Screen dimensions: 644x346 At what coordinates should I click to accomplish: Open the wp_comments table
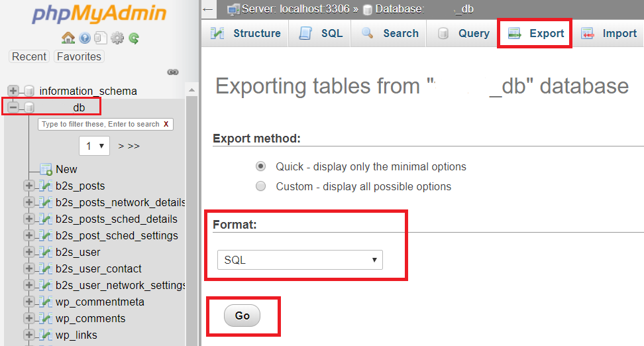point(90,318)
